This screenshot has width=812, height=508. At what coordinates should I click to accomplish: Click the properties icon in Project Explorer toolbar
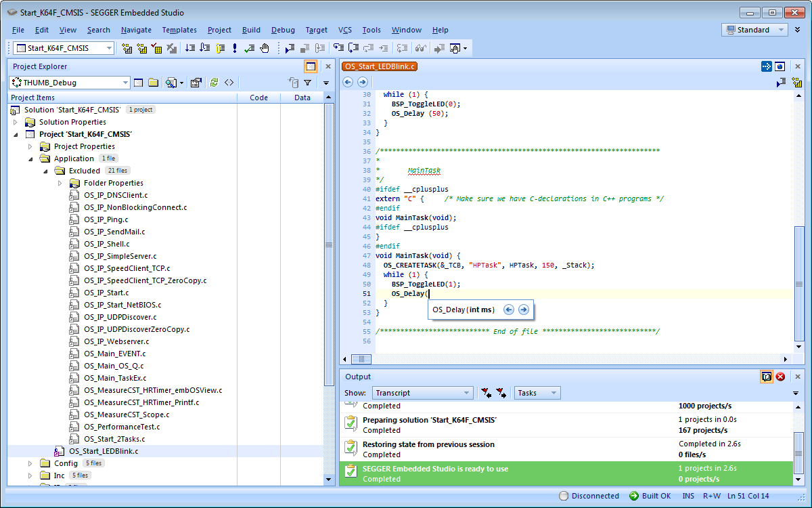(196, 83)
